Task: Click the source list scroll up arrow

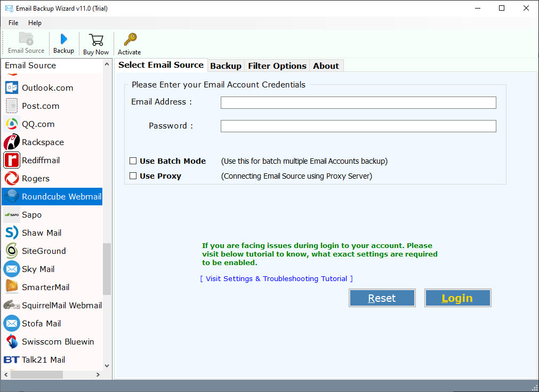Action: (x=107, y=65)
